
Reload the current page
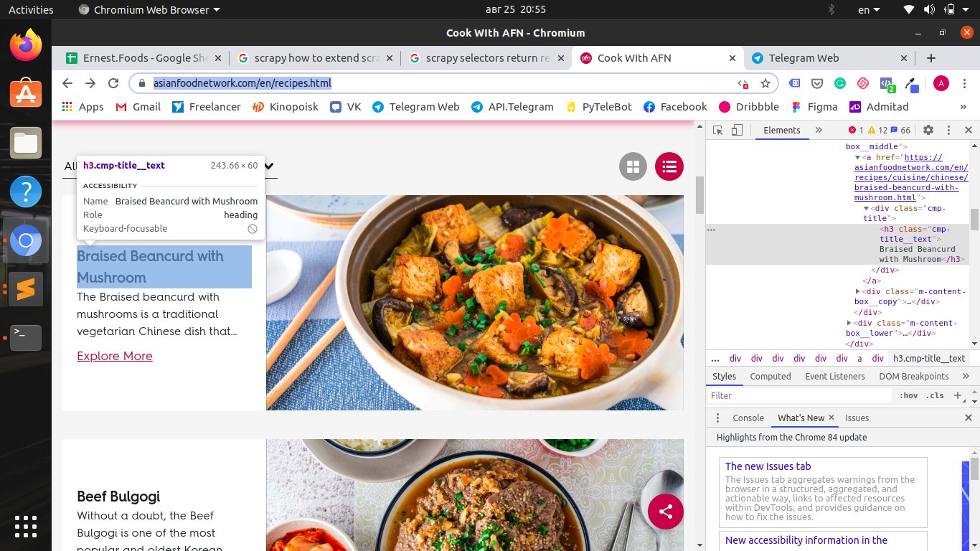[113, 83]
